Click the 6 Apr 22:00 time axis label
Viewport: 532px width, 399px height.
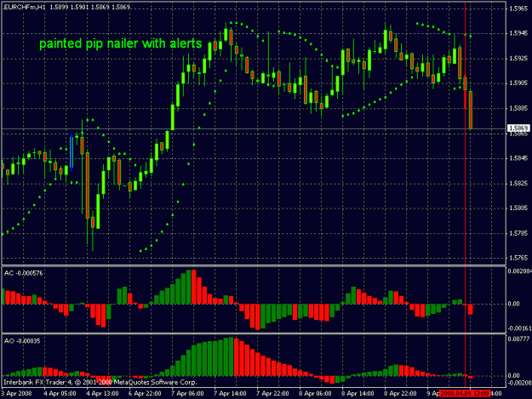point(145,394)
